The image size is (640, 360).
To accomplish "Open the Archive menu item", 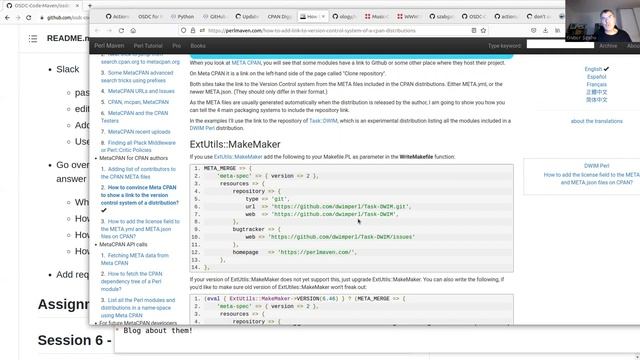I will [x=608, y=46].
